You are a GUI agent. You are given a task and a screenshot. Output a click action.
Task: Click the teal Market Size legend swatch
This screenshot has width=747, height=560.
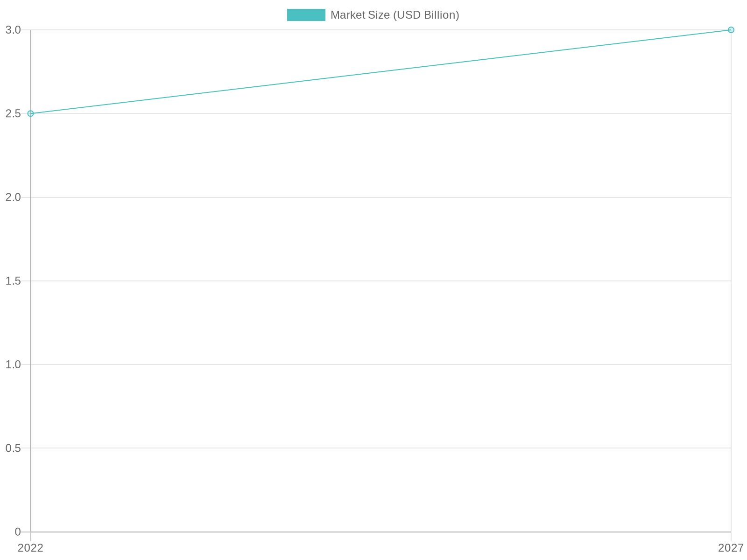[306, 15]
